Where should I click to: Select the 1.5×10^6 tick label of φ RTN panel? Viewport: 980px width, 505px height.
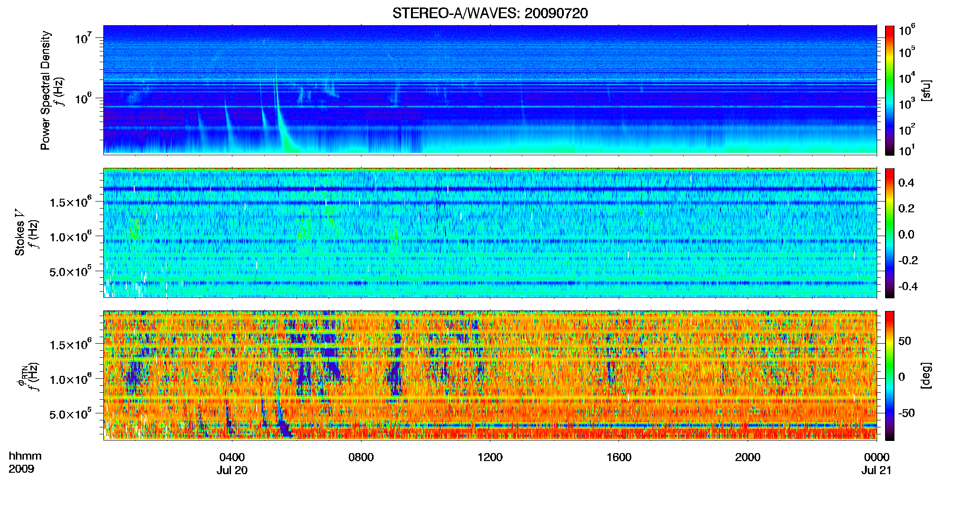71,344
